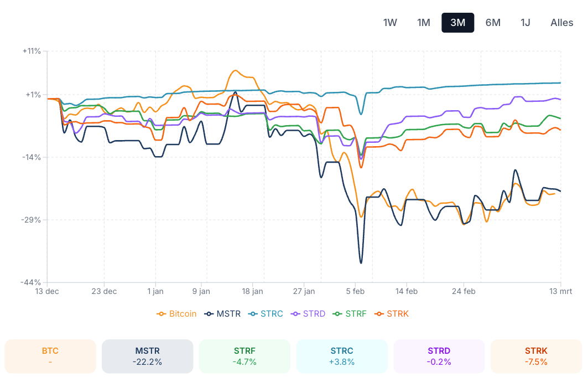588x382 pixels.
Task: Hide STRC line via legend
Action: pos(266,314)
